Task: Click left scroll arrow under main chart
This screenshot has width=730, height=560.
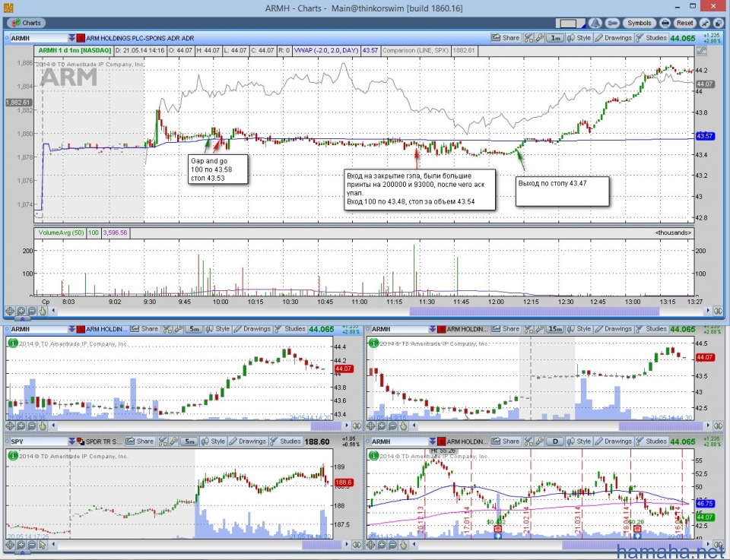Action: click(x=53, y=311)
